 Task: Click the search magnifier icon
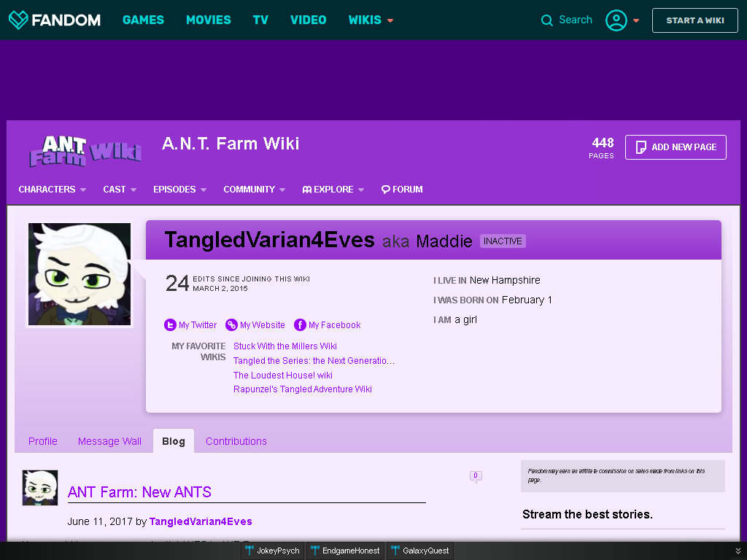tap(547, 20)
